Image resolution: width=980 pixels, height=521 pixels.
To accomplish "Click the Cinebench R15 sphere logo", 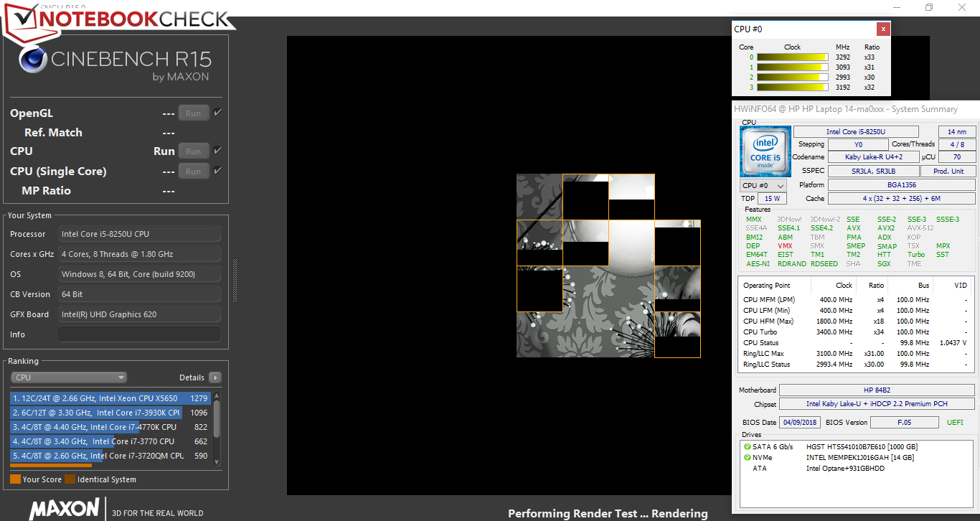I will coord(32,60).
